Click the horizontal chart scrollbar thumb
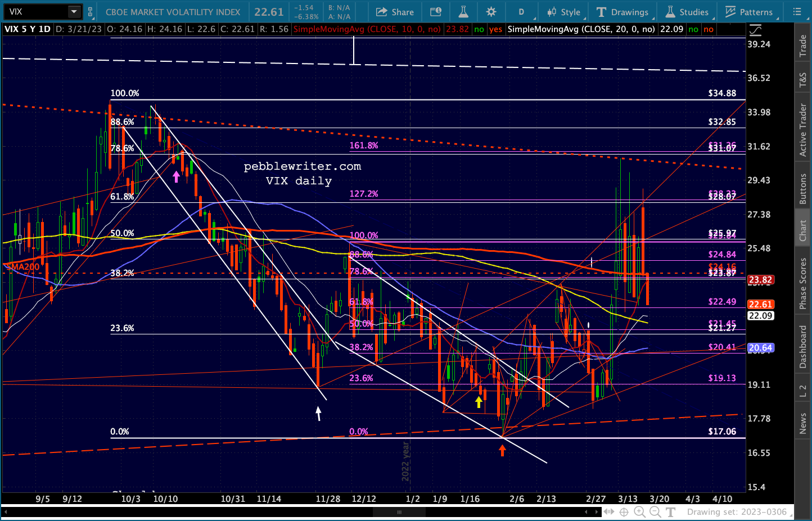 coord(399,512)
